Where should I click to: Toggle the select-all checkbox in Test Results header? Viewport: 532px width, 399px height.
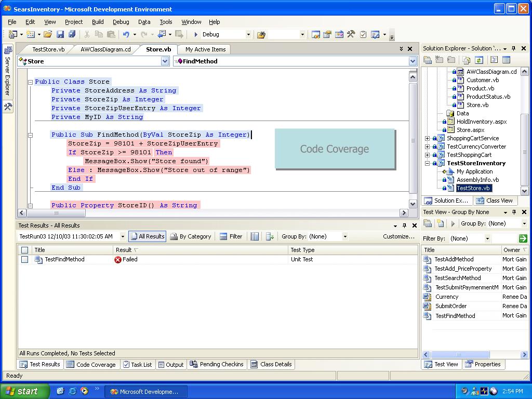pyautogui.click(x=24, y=250)
